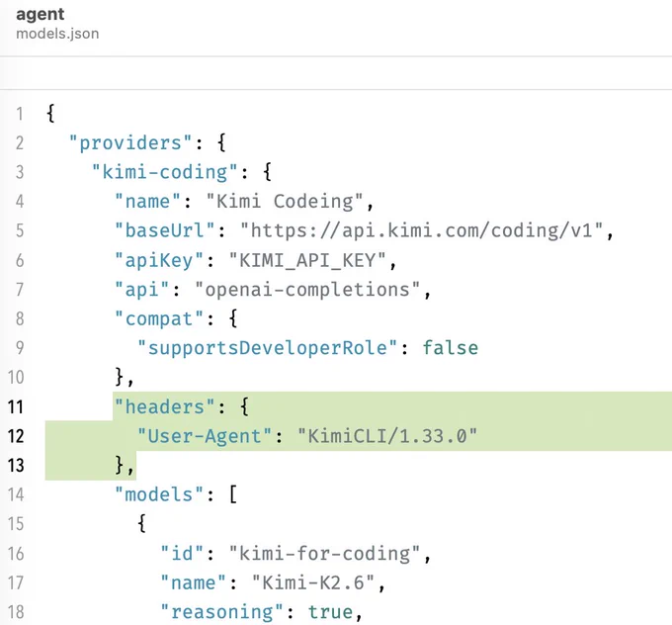The image size is (672, 625).
Task: Click the "name" key on line 17
Action: [x=194, y=582]
